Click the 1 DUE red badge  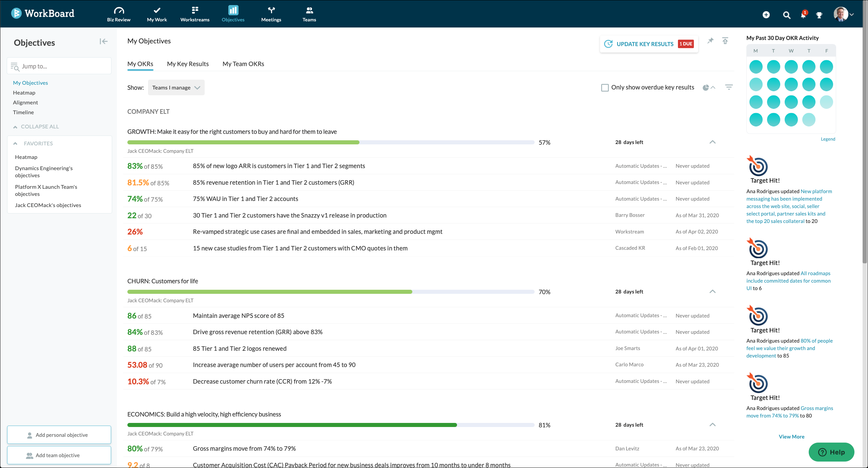(x=686, y=44)
